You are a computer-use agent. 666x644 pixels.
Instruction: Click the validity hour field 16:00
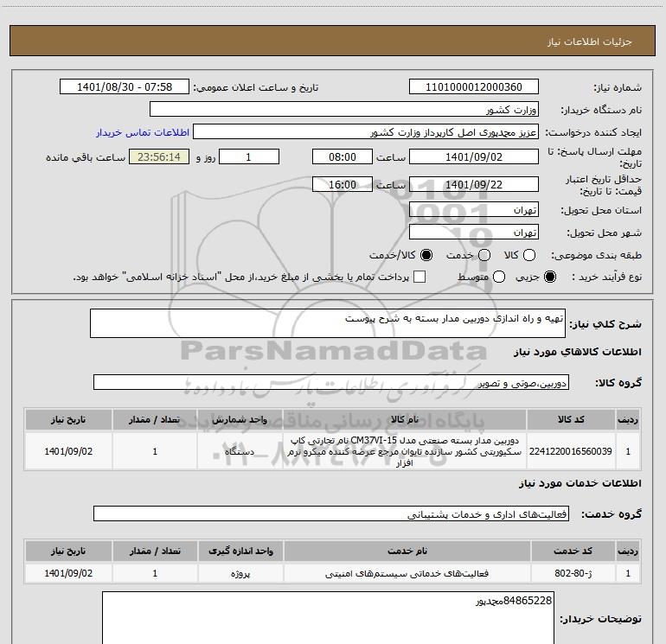(x=343, y=184)
